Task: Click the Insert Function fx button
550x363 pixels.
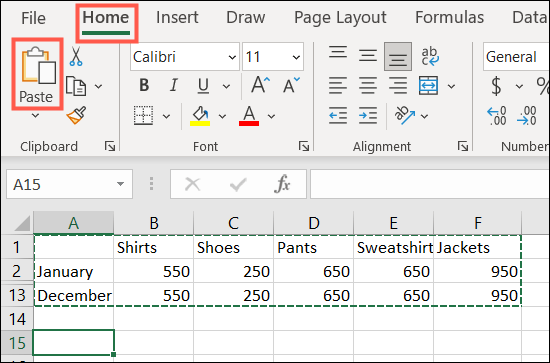Action: point(282,184)
